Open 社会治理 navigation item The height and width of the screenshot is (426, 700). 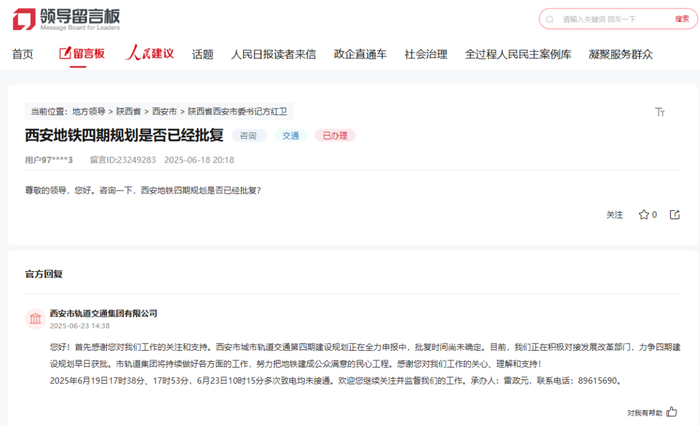[x=426, y=54]
